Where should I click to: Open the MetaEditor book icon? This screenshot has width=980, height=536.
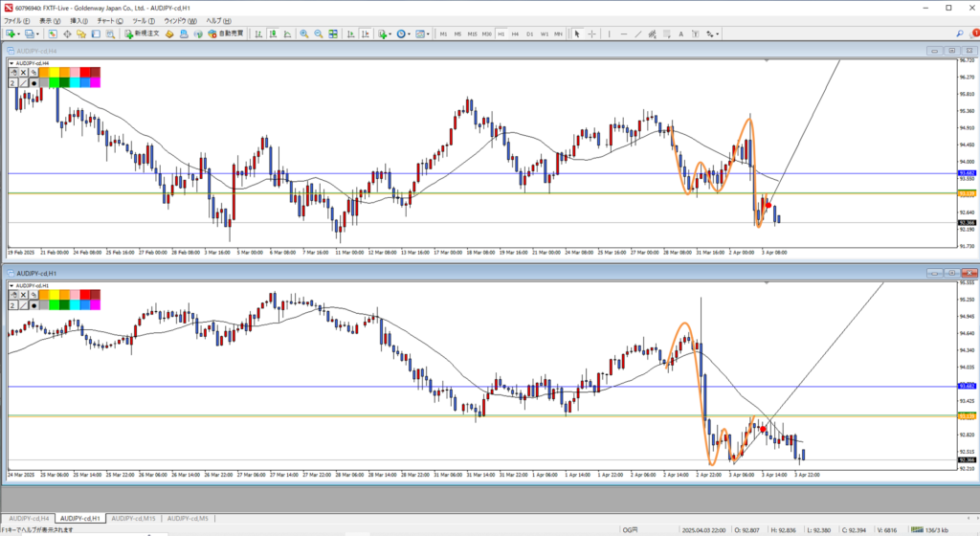pos(169,33)
